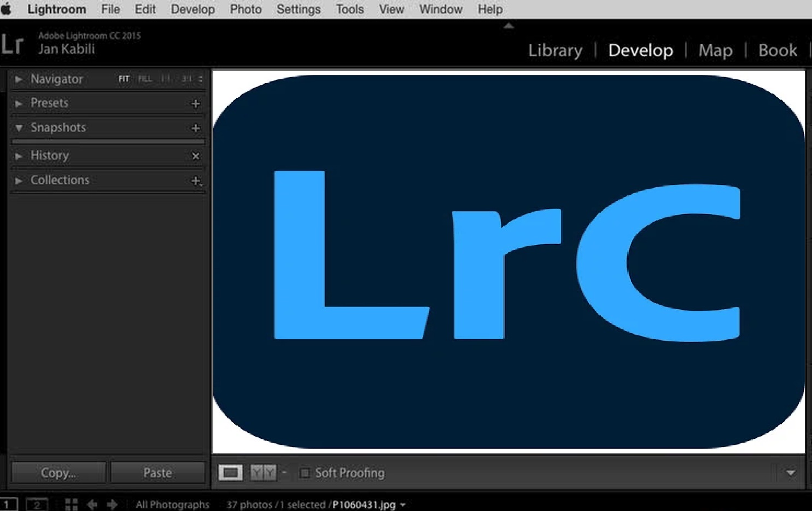Enable the Soft Proofing checkbox
812x511 pixels.
click(x=306, y=473)
